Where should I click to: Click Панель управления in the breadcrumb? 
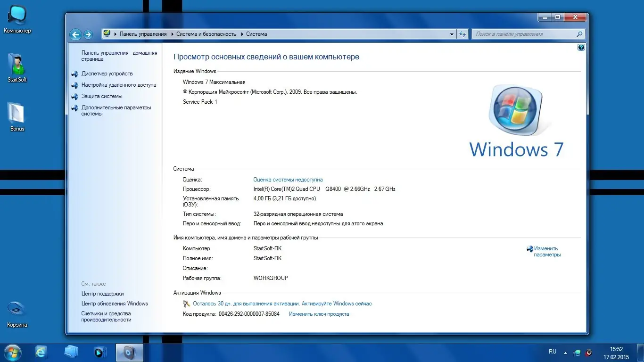pos(143,34)
